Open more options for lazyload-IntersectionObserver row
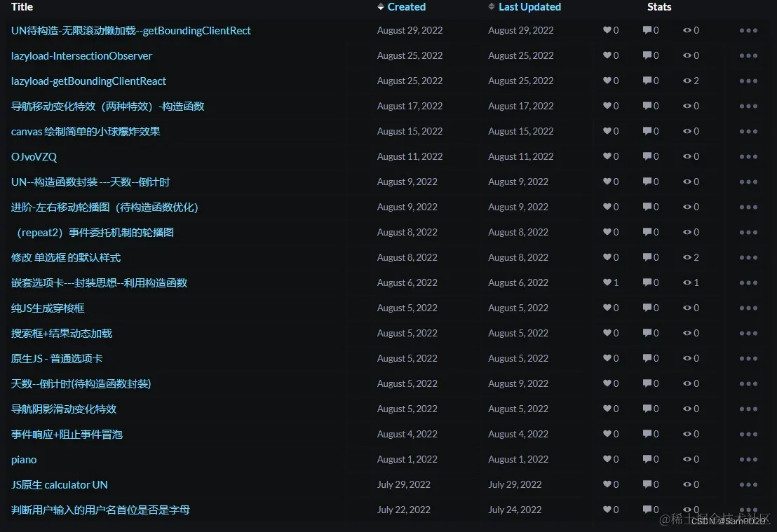The image size is (777, 532). tap(748, 55)
